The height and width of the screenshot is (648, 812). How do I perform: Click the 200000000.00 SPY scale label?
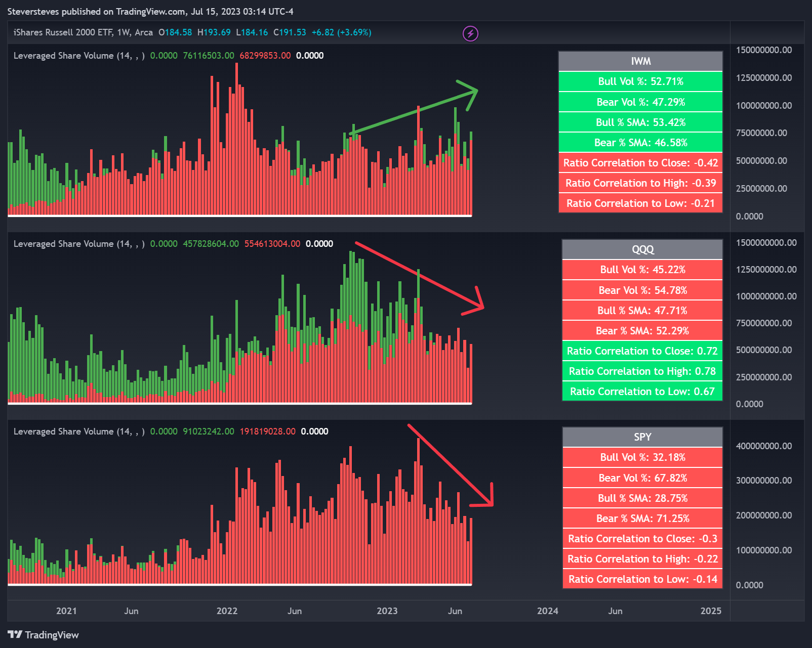click(764, 515)
